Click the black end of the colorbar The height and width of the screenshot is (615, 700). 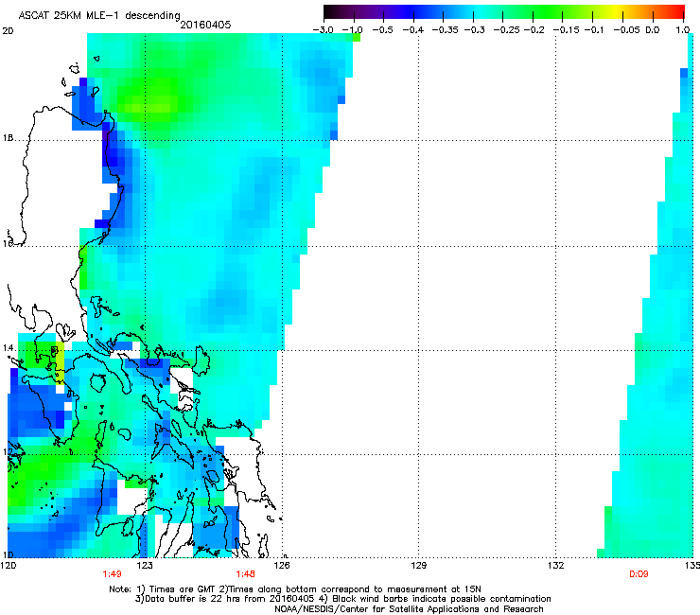[x=329, y=11]
